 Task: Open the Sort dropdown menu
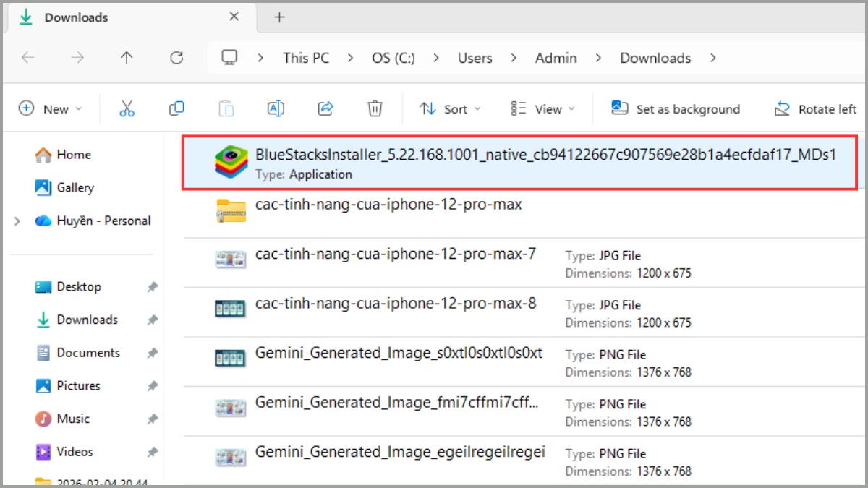coord(450,108)
